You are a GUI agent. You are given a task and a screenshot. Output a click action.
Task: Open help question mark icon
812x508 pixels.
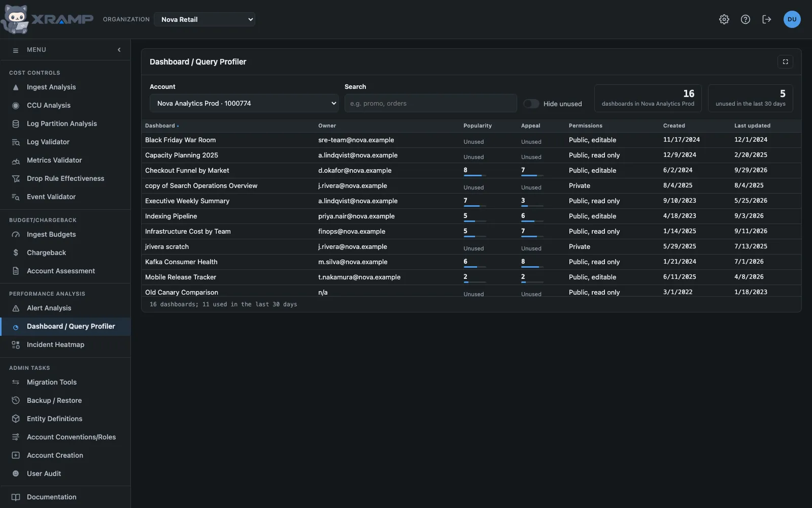[x=746, y=19]
